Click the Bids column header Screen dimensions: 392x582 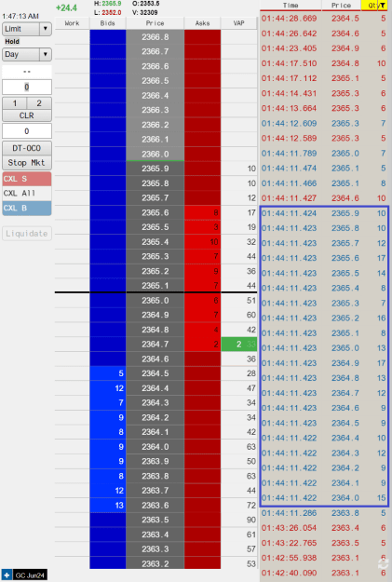108,23
